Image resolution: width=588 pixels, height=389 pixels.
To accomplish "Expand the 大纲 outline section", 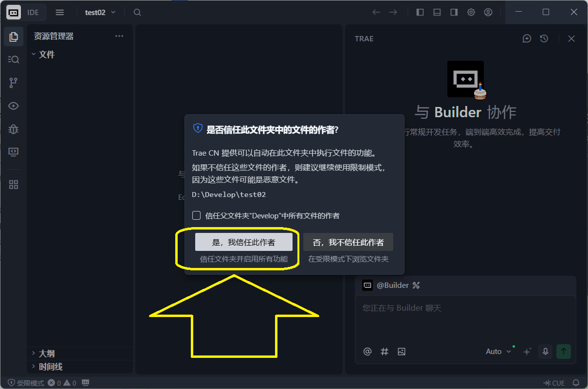I will 47,354.
